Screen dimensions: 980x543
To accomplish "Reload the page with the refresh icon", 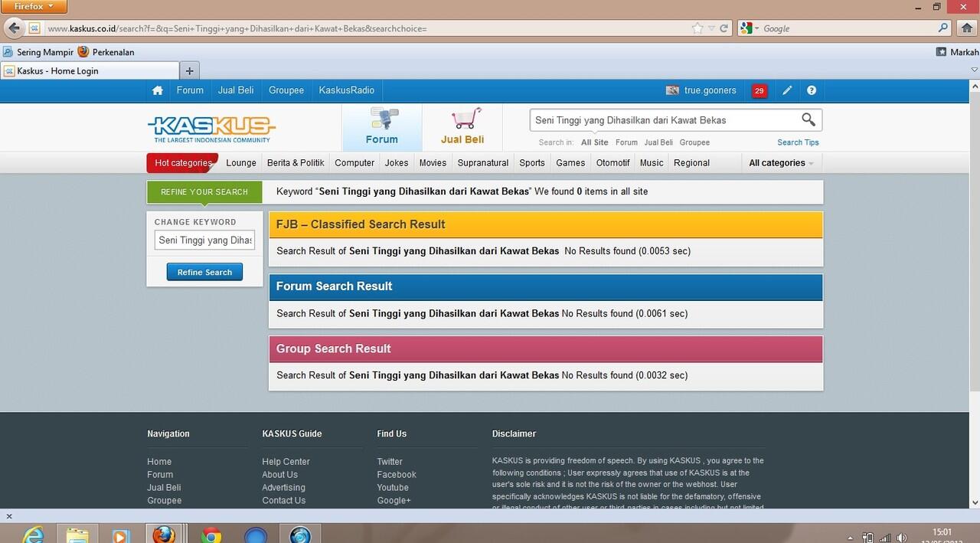I will [724, 28].
